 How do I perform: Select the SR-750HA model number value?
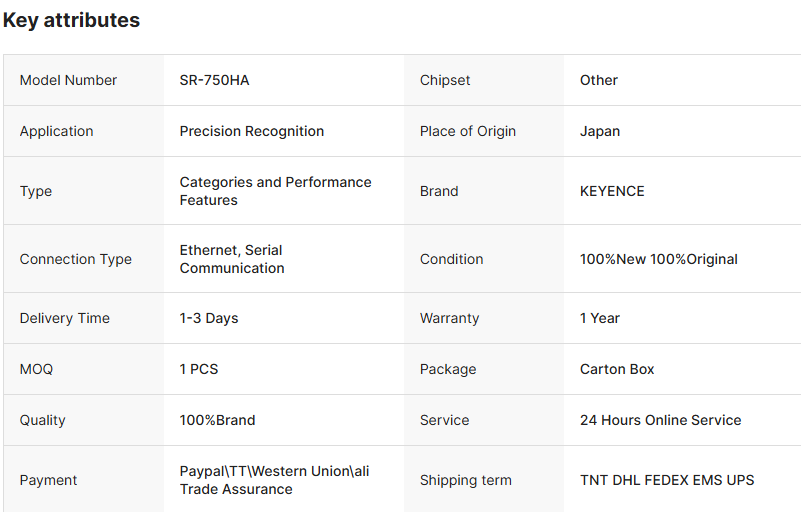coord(214,80)
